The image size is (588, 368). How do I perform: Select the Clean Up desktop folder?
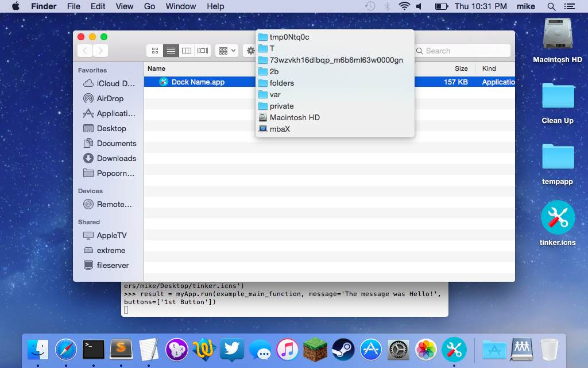[x=557, y=103]
